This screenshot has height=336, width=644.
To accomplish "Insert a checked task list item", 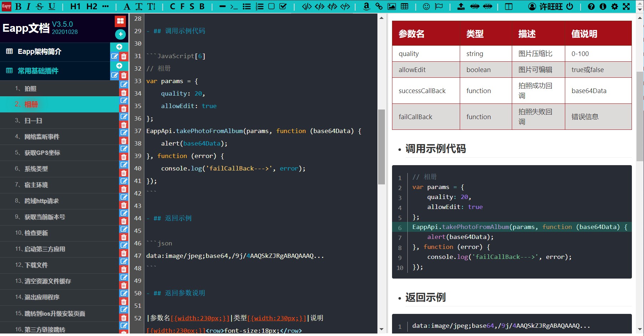I will pos(283,6).
